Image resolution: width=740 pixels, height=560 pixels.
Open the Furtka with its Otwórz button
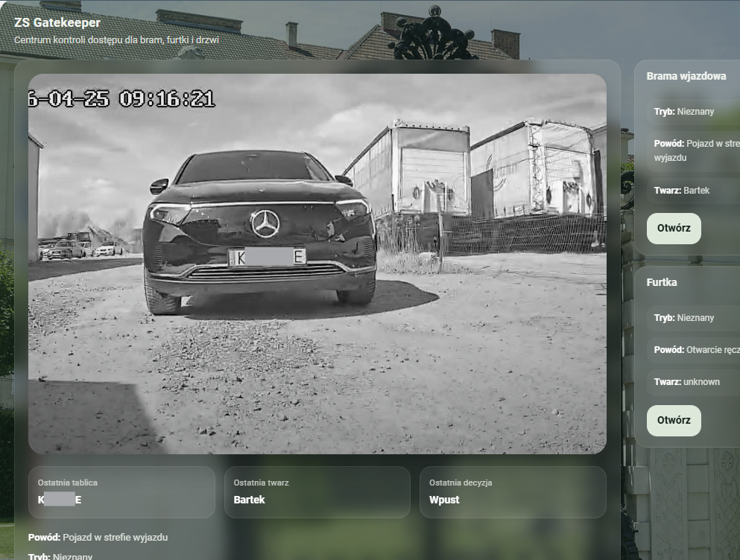674,420
